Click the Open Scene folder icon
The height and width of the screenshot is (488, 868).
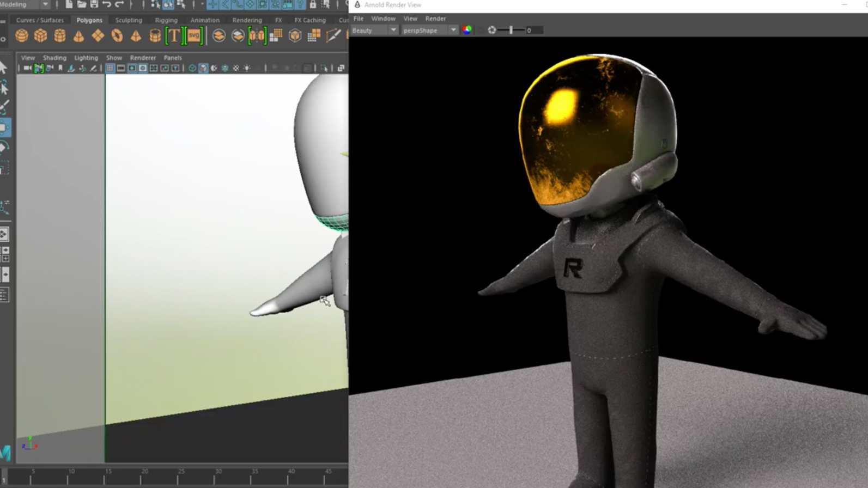tap(82, 4)
